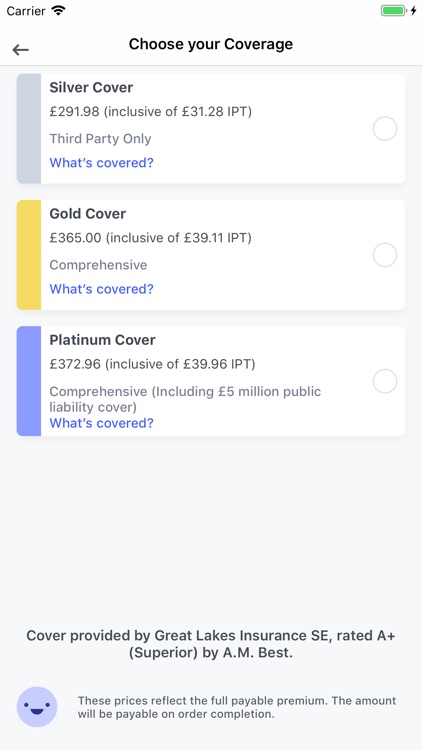Tap the blue Platinum Cover color strip

29,381
